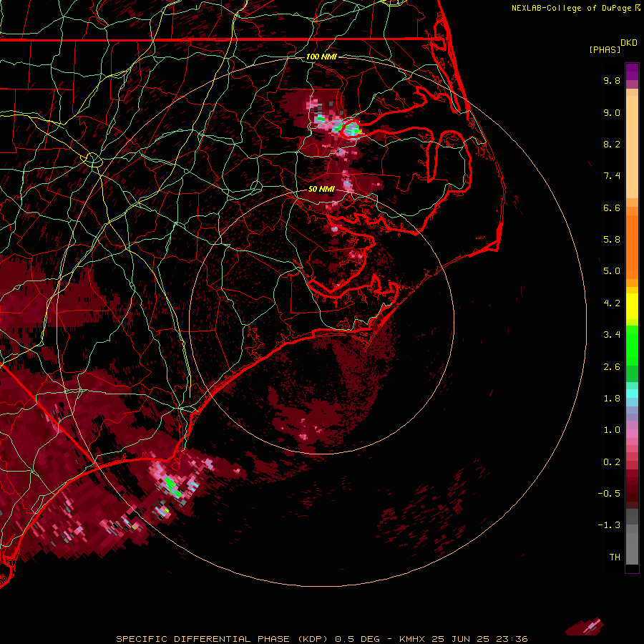Click the 9.8 value on the color scale
Image resolution: width=644 pixels, height=644 pixels.
(x=612, y=81)
